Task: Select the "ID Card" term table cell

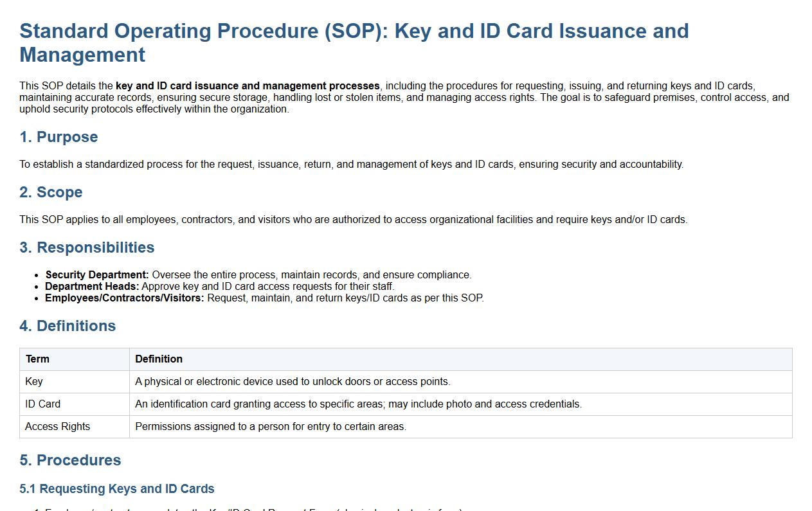Action: 43,404
